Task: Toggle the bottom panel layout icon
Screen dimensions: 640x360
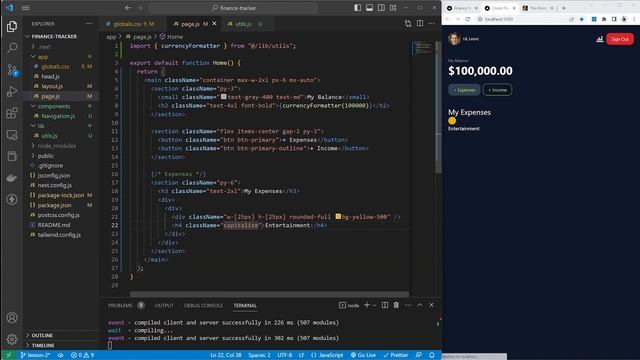Action: [x=369, y=8]
